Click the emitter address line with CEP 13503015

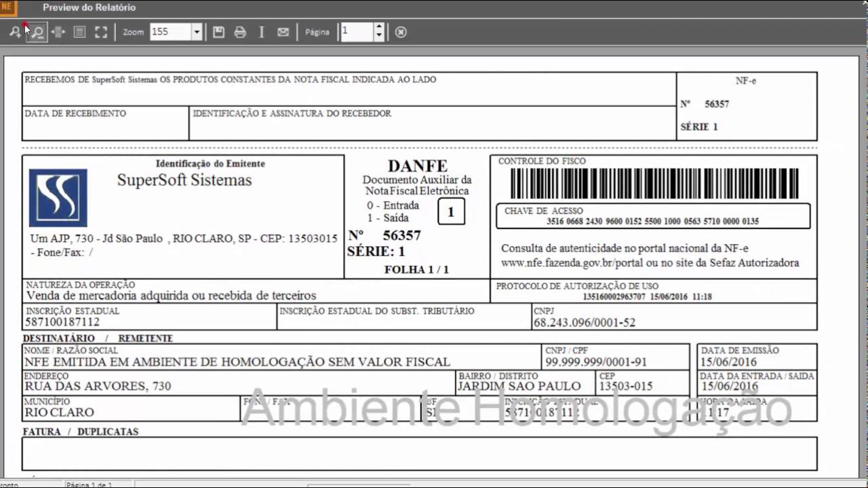(184, 239)
